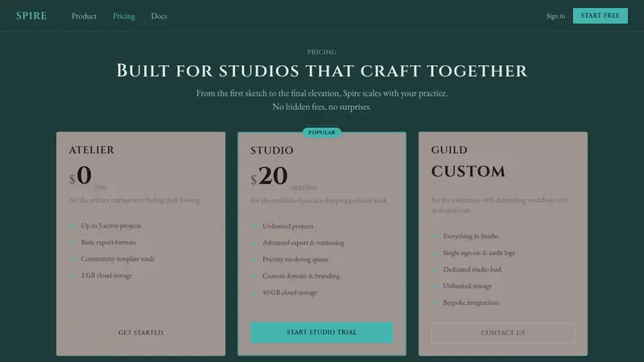This screenshot has height=362, width=644.
Task: Click the START FREE button
Action: coord(600,15)
